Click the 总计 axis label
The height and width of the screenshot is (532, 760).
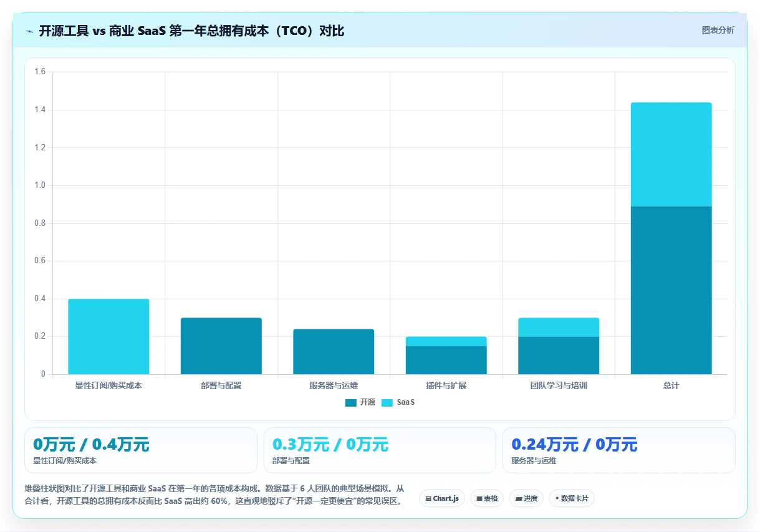(x=671, y=385)
